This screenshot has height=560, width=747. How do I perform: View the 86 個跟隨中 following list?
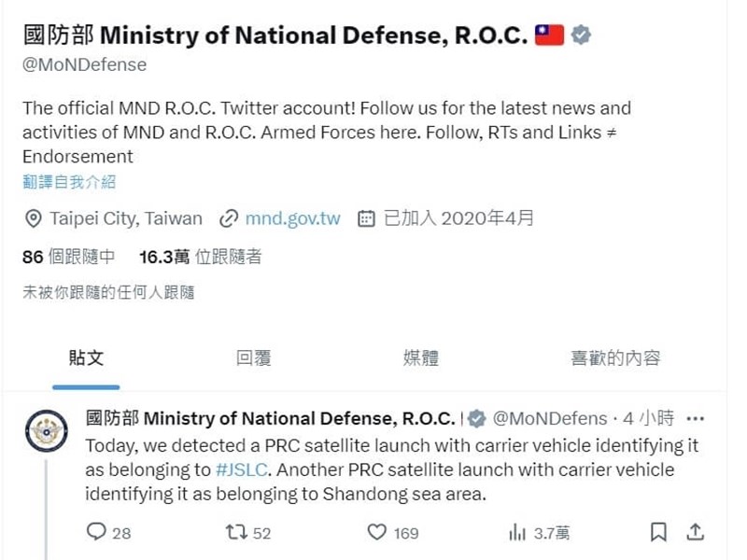pyautogui.click(x=69, y=257)
